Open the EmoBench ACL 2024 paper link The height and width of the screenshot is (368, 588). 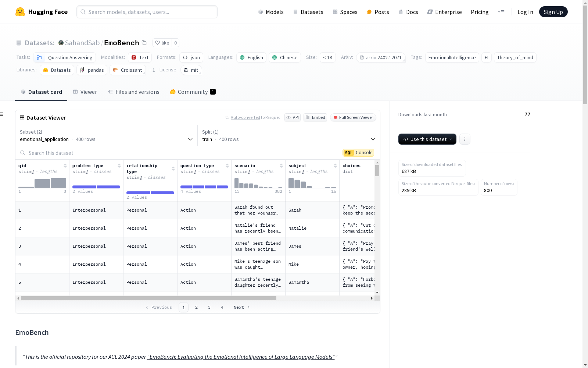(241, 357)
